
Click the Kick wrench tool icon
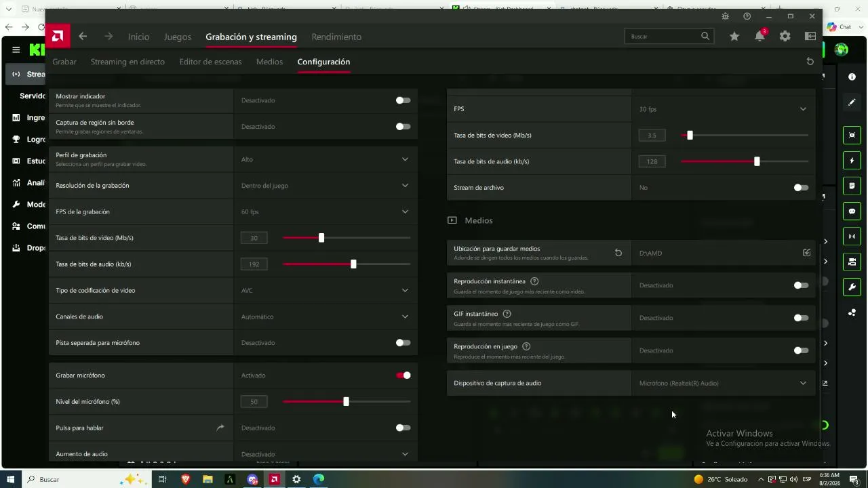point(852,287)
